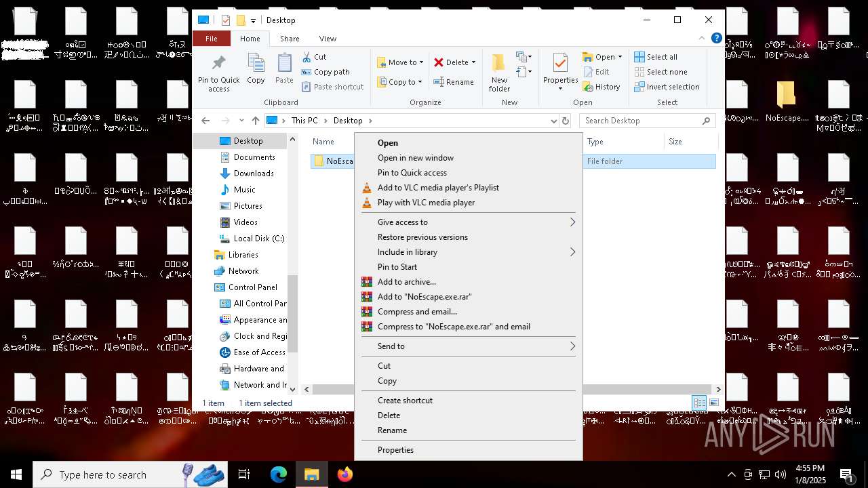Expand the Give access to submenu
868x488 pixels.
click(468, 222)
